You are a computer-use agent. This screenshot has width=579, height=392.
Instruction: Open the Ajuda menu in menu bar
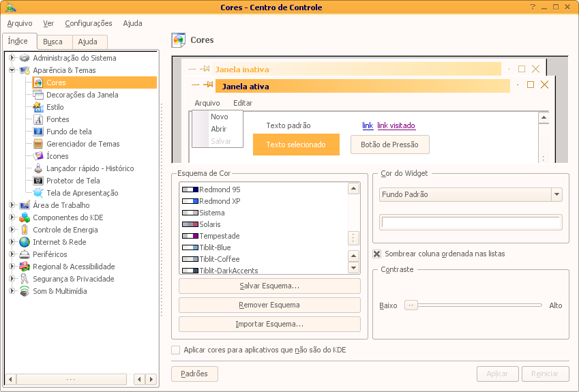click(x=132, y=23)
